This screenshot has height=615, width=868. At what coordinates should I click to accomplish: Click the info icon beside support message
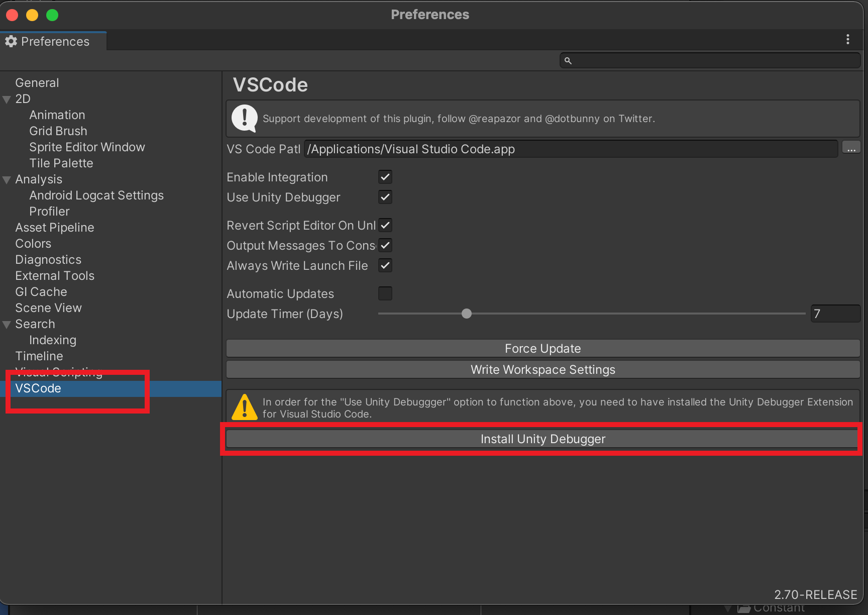coord(245,119)
